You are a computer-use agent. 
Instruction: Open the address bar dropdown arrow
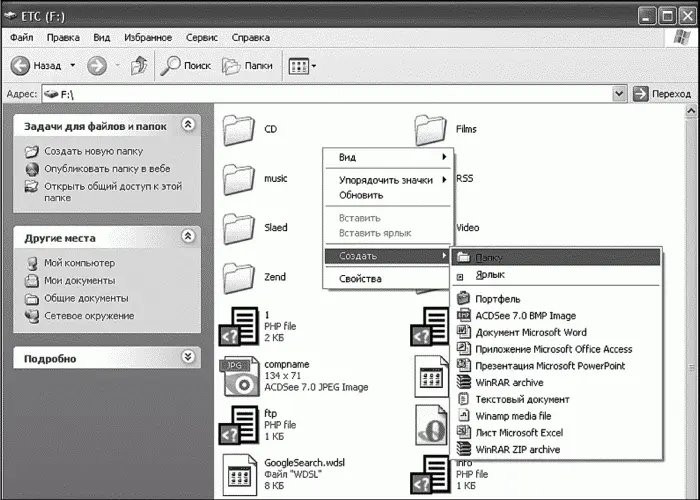[x=619, y=93]
